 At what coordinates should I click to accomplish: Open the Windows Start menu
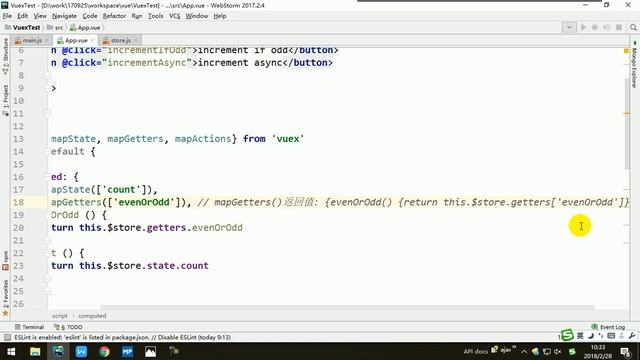[11, 351]
